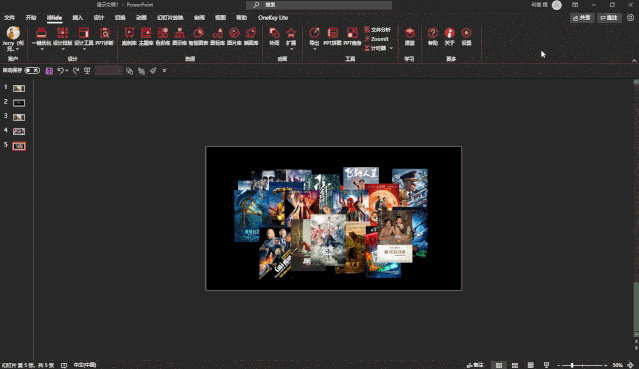Click the zoom out minus button
This screenshot has width=639, height=369.
[x=559, y=365]
